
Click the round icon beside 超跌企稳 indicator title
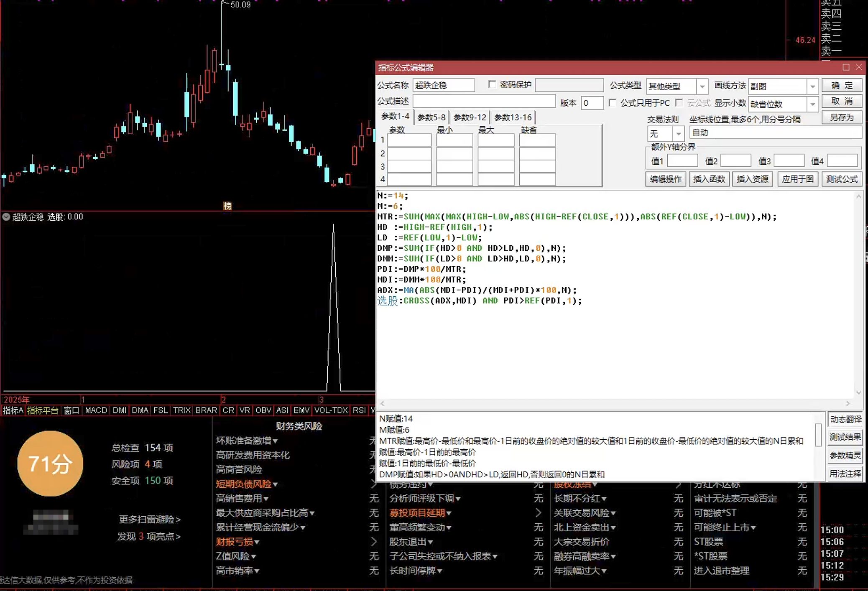[x=6, y=217]
